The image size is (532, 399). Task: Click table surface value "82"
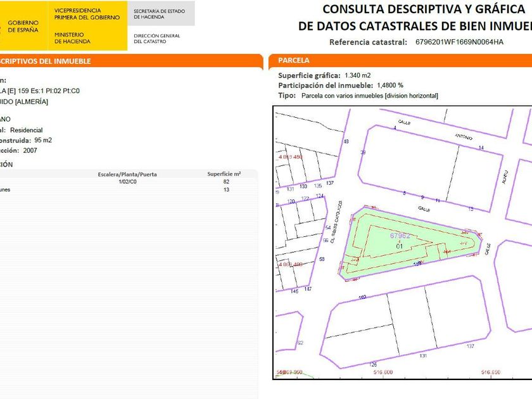tap(226, 182)
